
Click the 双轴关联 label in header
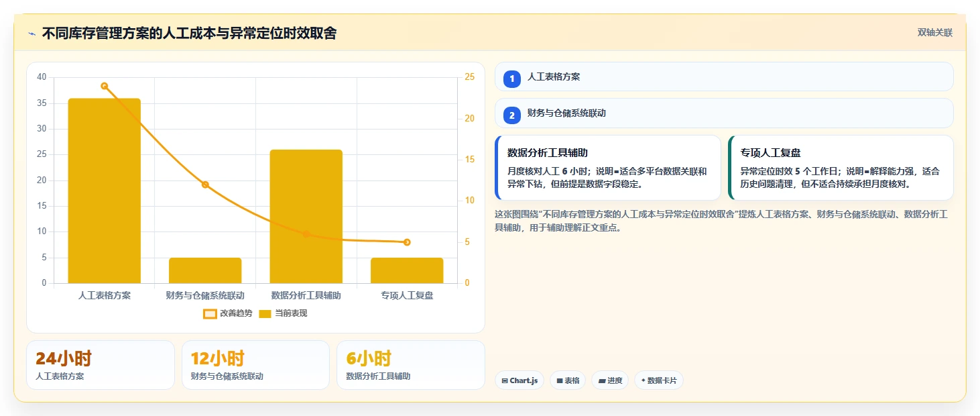(935, 33)
